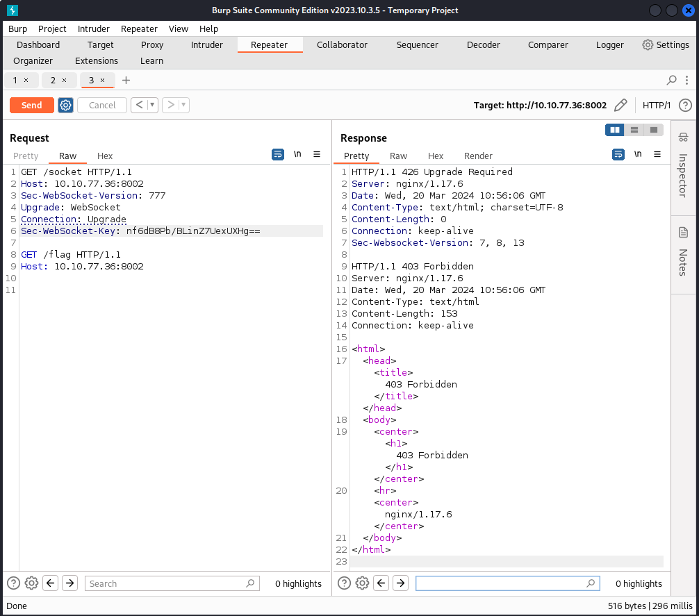Open request search settings gear
699x616 pixels.
[31, 583]
